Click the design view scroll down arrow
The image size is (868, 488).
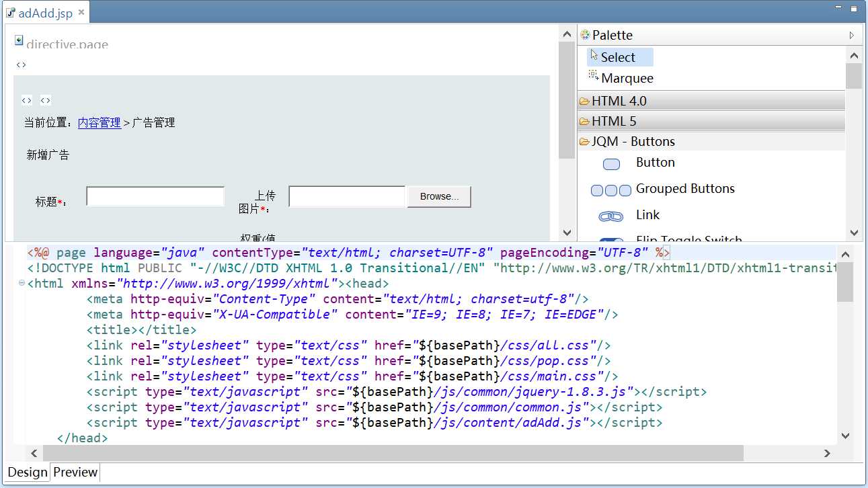[x=567, y=233]
